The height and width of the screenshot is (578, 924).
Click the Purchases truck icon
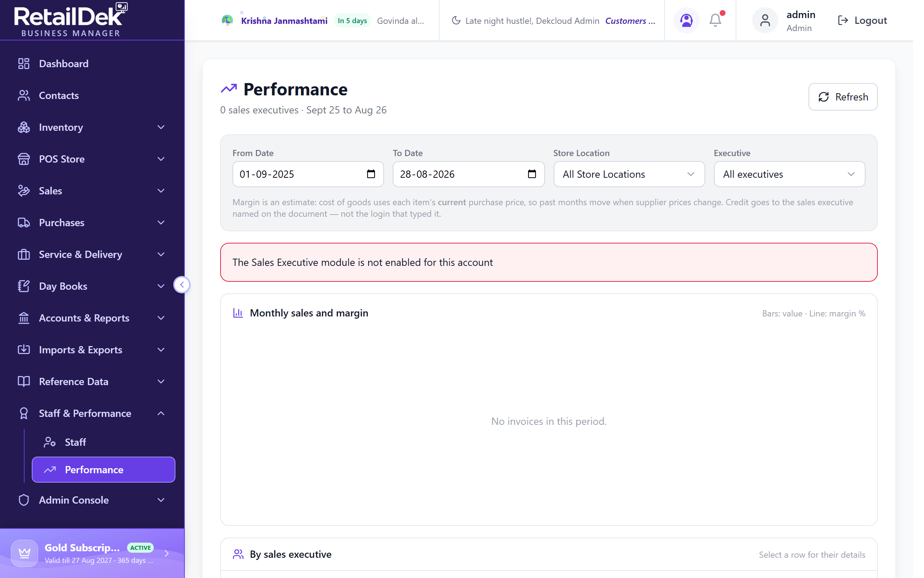coord(24,223)
